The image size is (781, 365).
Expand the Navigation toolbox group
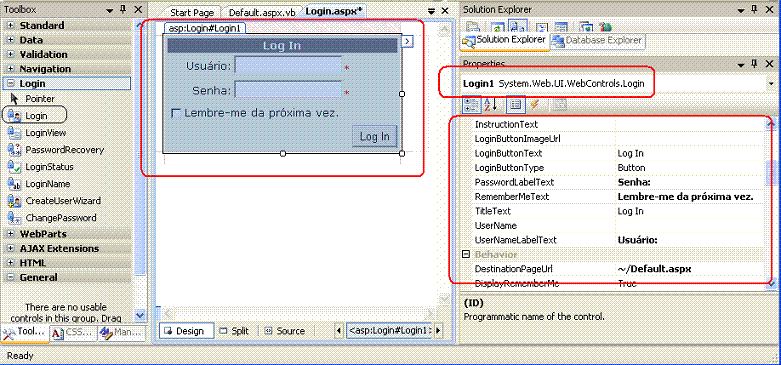point(10,69)
